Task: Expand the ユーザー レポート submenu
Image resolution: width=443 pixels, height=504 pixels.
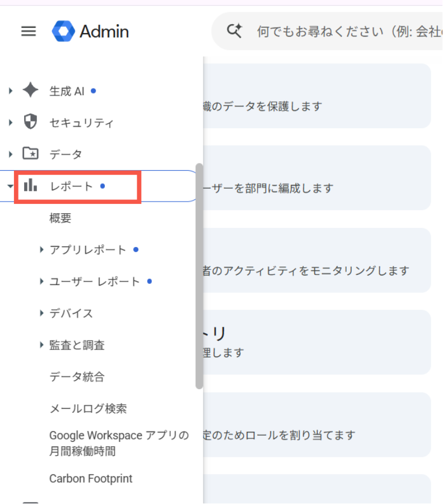Action: pos(41,281)
